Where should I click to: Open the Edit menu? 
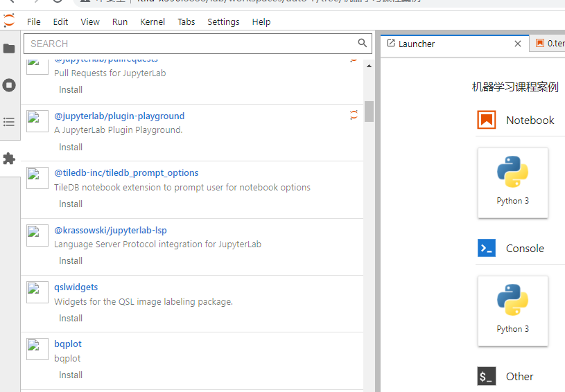pyautogui.click(x=60, y=22)
